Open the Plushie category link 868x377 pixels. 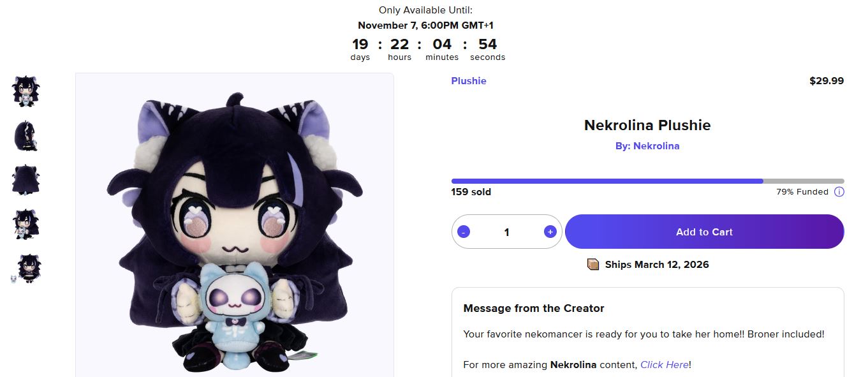pos(469,80)
